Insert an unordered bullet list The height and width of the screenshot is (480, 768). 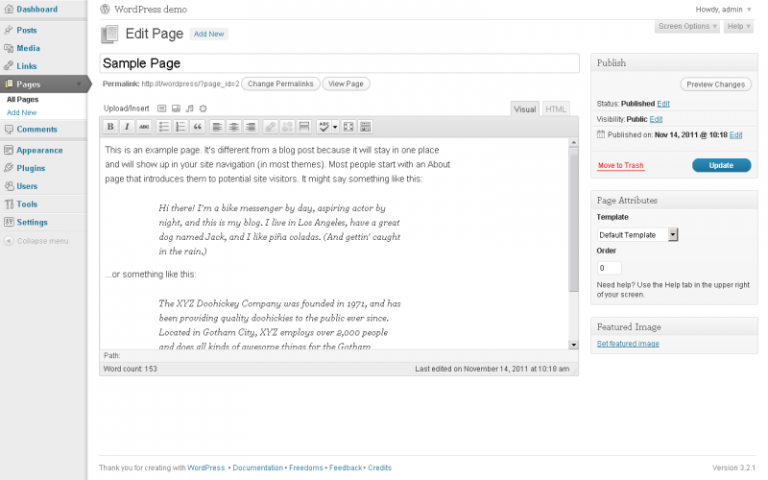[x=164, y=127]
